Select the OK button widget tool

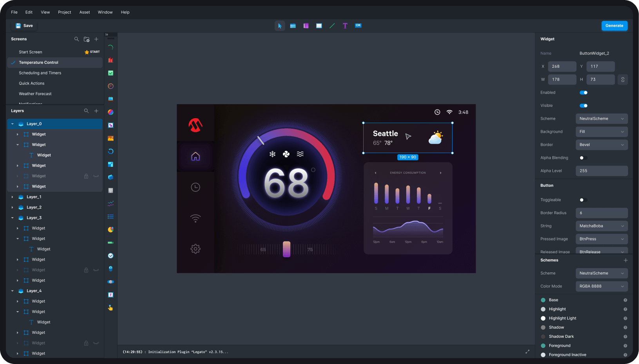358,25
